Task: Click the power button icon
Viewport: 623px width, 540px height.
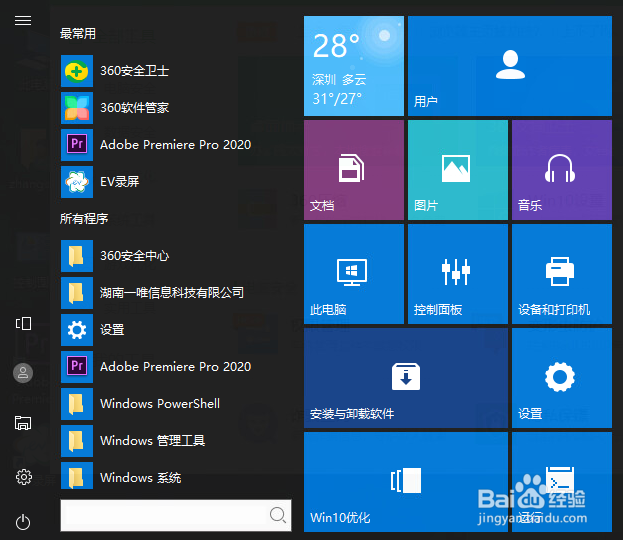Action: click(23, 522)
